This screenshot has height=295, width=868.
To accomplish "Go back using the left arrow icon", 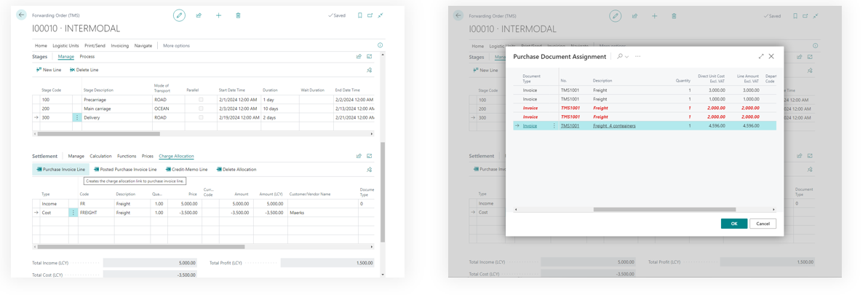I will [21, 15].
